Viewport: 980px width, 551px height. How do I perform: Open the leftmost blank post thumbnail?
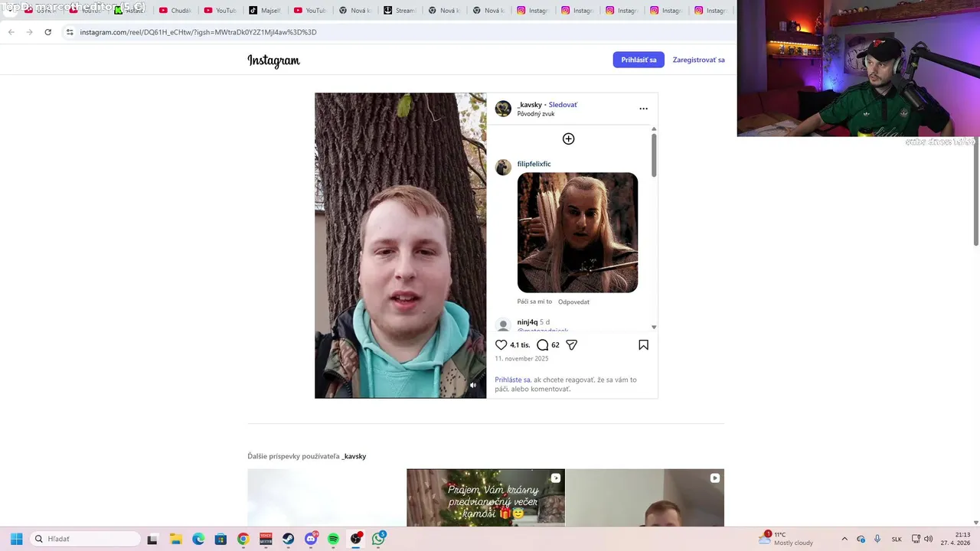coord(326,497)
